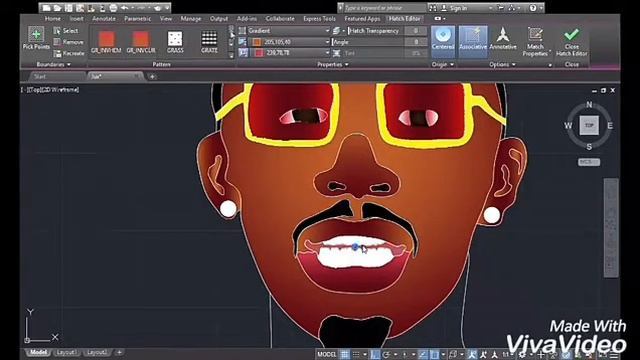
Task: Expand the Options panel
Action: (502, 64)
